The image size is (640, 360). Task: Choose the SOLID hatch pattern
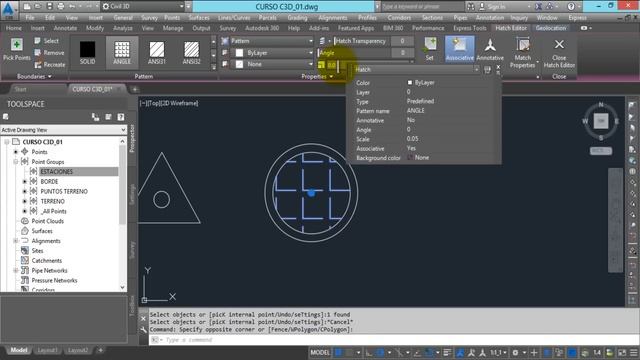click(x=87, y=52)
